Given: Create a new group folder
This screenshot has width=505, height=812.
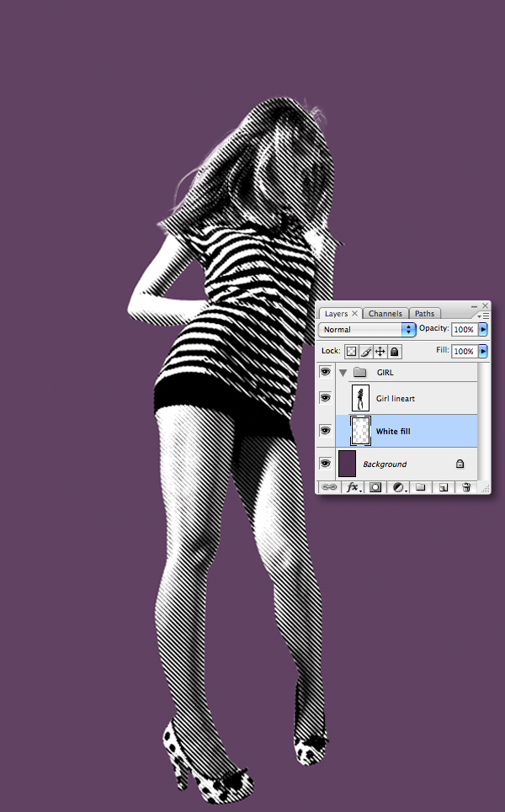Looking at the screenshot, I should [421, 487].
